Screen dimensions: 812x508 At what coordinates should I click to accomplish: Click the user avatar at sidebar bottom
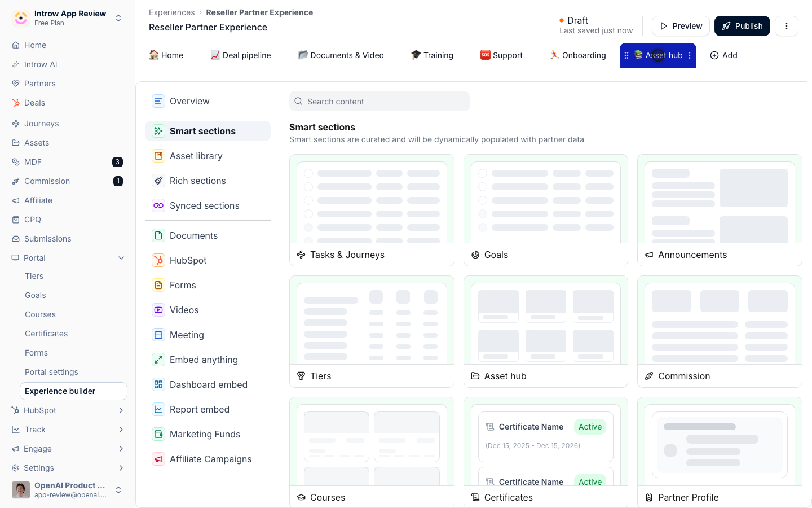21,490
